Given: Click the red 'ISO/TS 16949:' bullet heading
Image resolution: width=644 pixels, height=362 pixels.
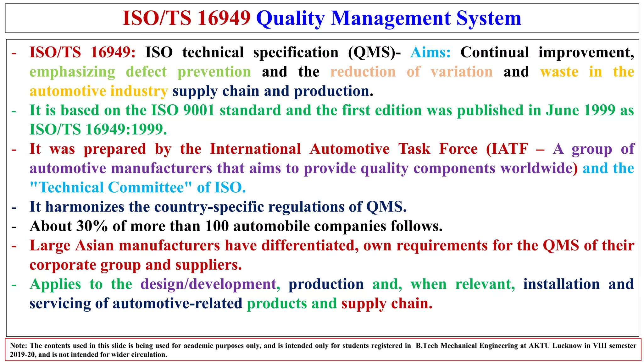Looking at the screenshot, I should (x=82, y=52).
